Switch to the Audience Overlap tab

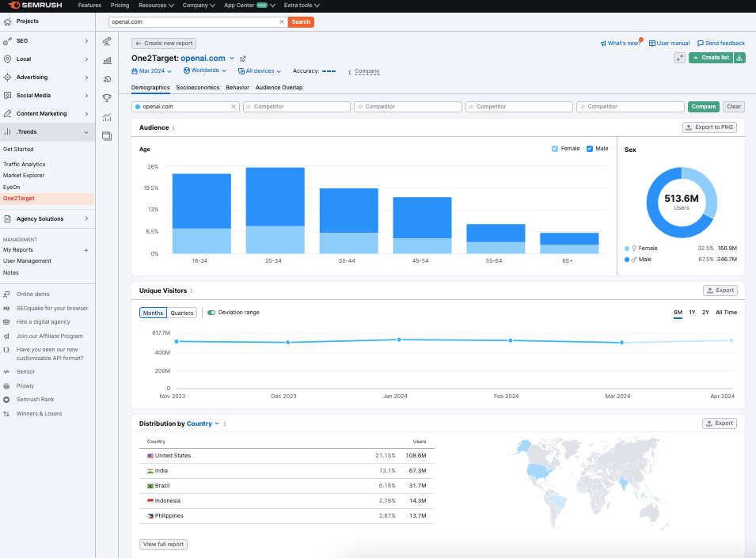[279, 88]
